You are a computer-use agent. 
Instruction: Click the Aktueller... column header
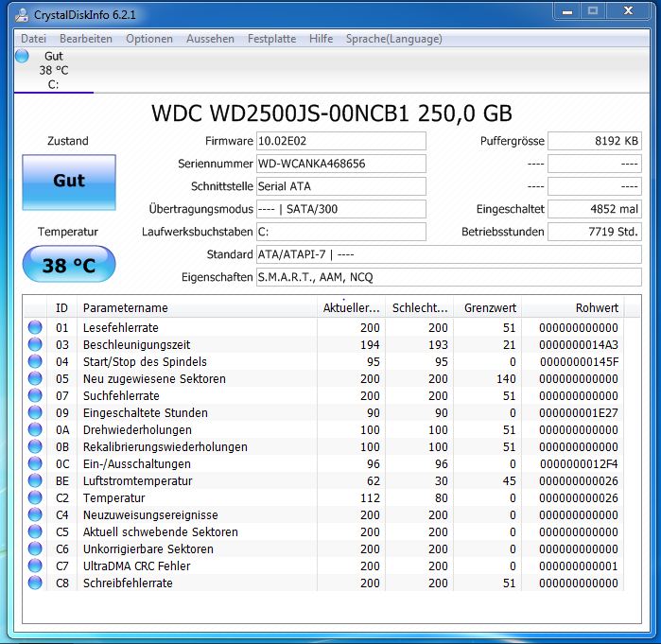click(x=351, y=308)
